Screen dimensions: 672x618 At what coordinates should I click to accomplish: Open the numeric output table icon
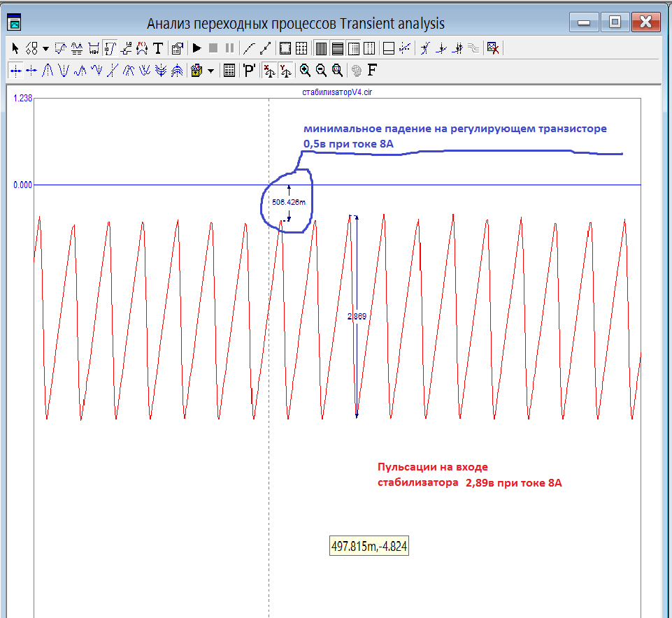click(229, 70)
